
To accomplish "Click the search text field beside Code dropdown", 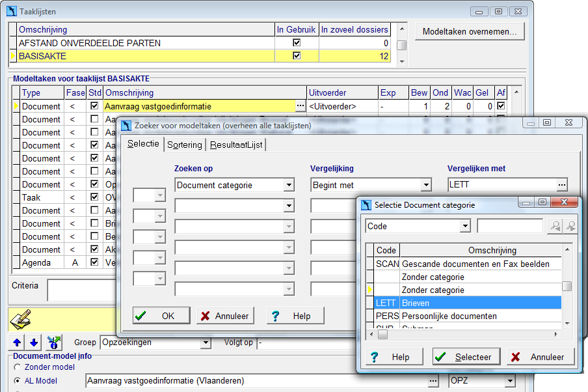I will pyautogui.click(x=510, y=226).
